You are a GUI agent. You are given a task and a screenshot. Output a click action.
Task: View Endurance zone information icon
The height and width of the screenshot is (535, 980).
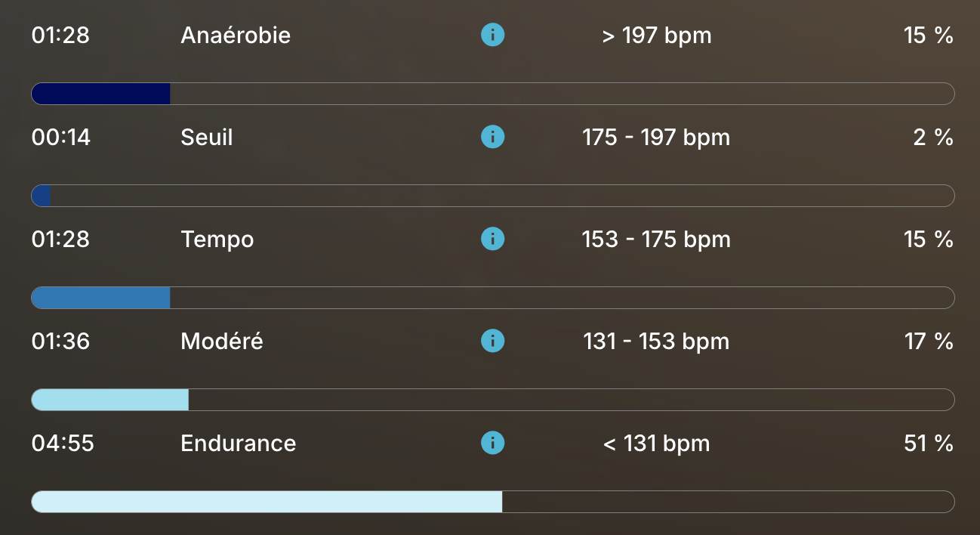492,443
